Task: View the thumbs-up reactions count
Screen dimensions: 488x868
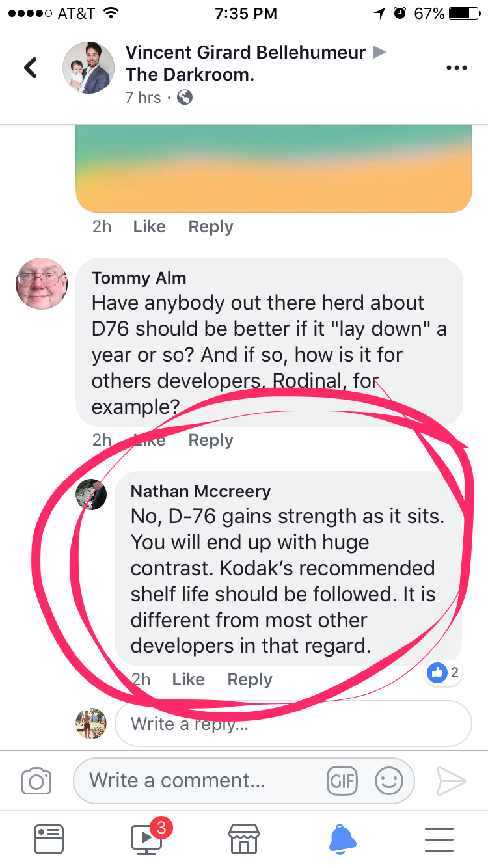Action: pyautogui.click(x=445, y=673)
